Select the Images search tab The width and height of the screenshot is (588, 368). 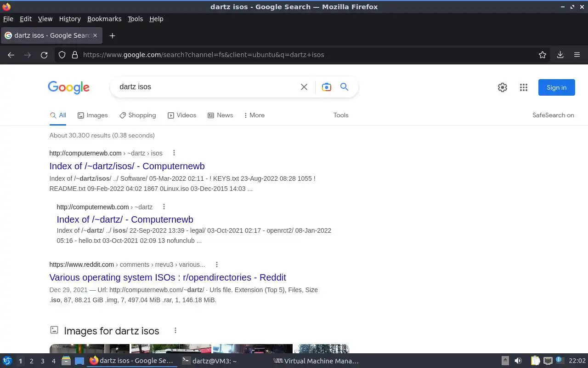(92, 115)
